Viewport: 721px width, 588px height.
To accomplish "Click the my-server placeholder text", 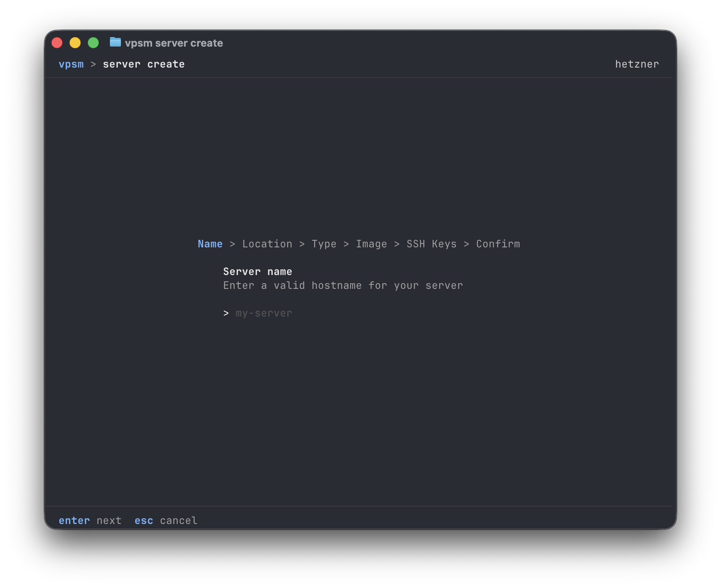I will pos(263,313).
